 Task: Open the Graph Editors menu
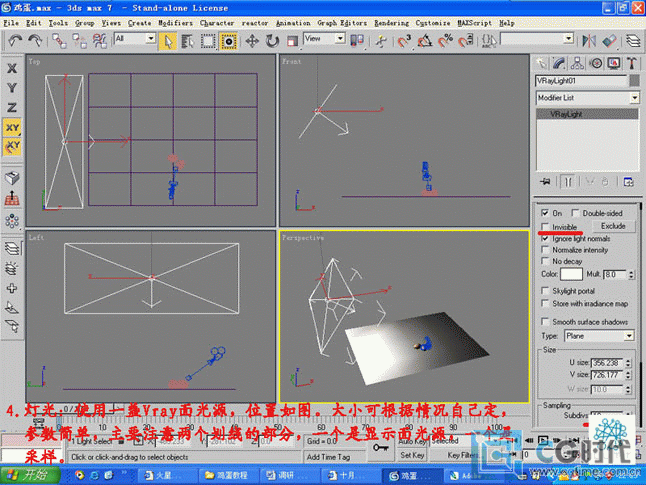click(x=342, y=23)
